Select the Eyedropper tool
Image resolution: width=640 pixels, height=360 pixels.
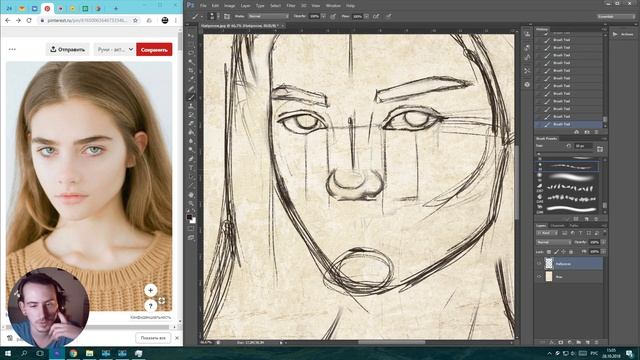(x=191, y=80)
